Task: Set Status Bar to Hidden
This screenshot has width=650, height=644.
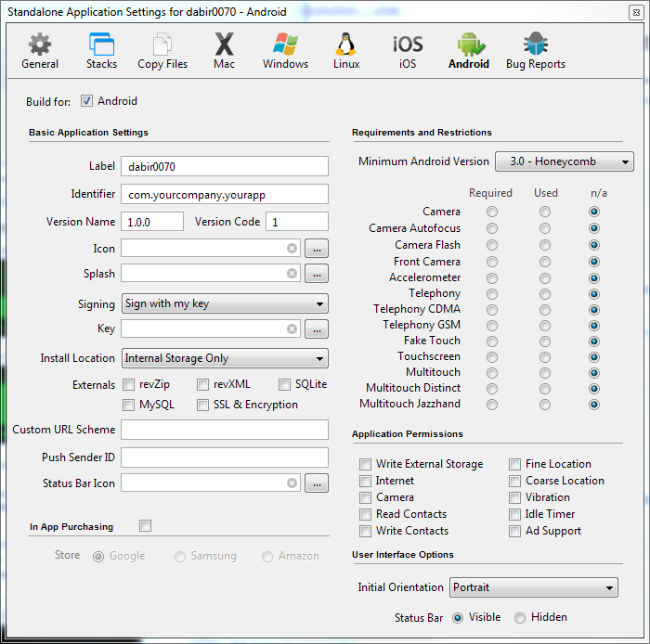Action: pos(520,618)
